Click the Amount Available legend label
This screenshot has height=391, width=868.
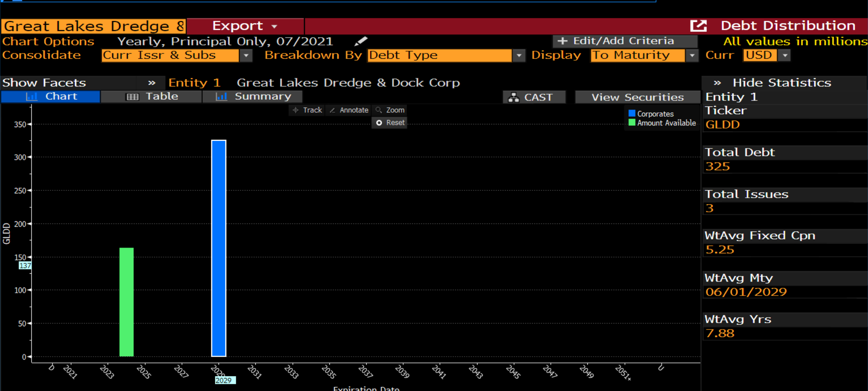(667, 123)
